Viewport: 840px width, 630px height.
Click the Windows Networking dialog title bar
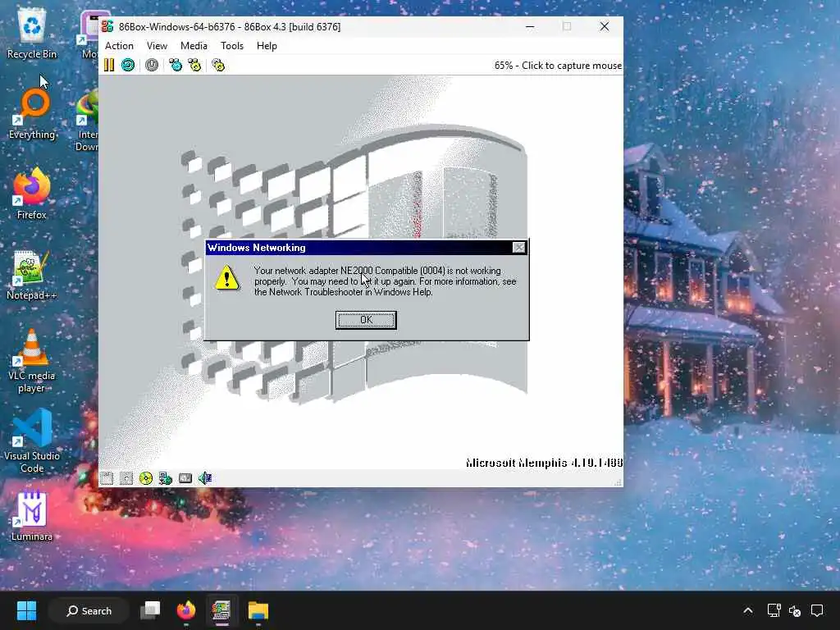[359, 248]
